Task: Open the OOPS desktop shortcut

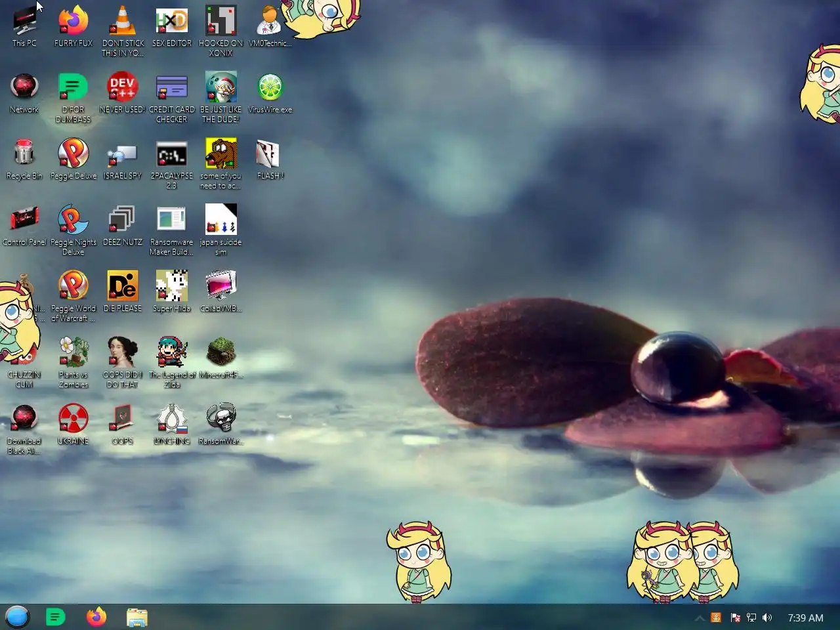Action: pos(123,425)
